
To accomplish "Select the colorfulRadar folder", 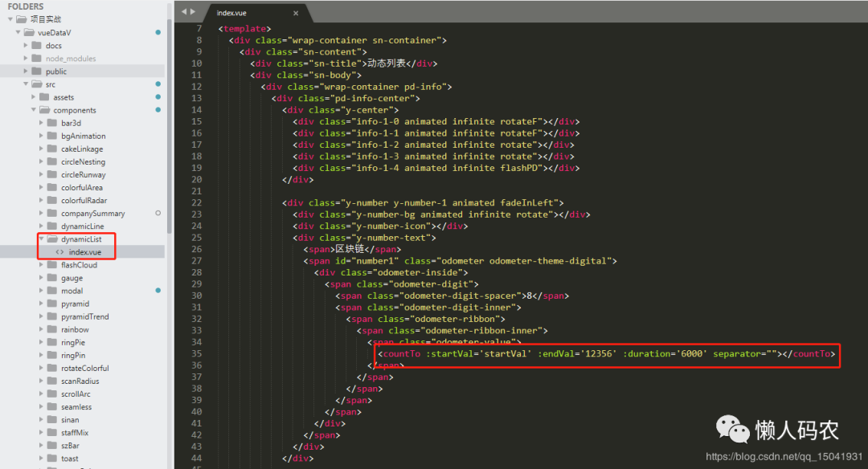I will tap(84, 200).
